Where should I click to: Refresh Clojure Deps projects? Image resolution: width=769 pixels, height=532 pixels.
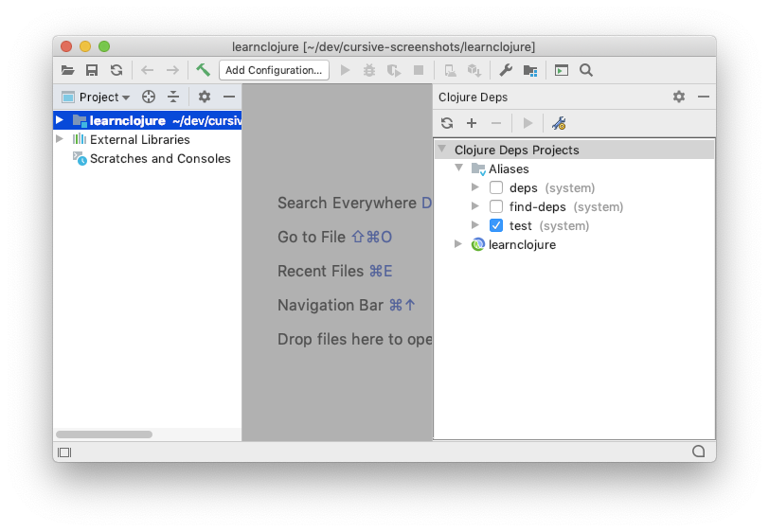447,123
